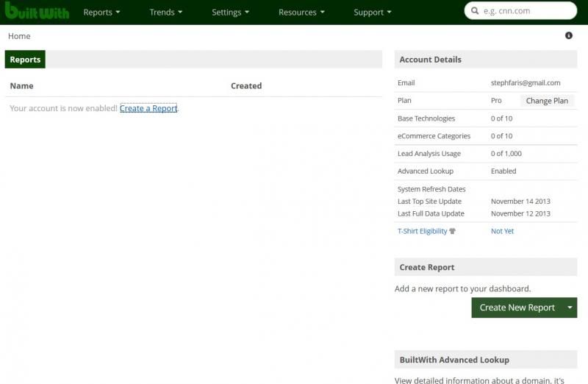Click the Account Details heading
The image size is (588, 384).
coord(430,60)
